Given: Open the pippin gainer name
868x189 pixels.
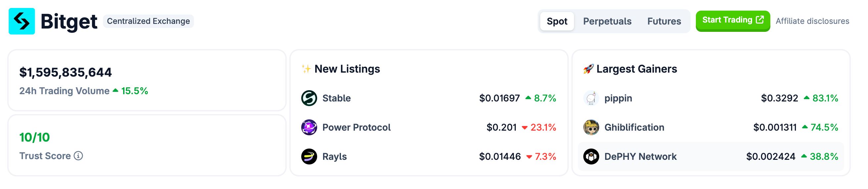Looking at the screenshot, I should [x=618, y=98].
